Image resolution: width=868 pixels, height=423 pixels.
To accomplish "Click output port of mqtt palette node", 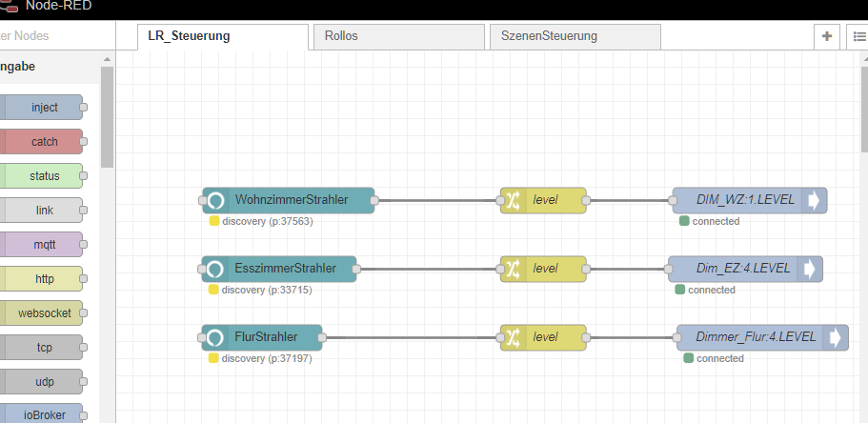I will [83, 244].
